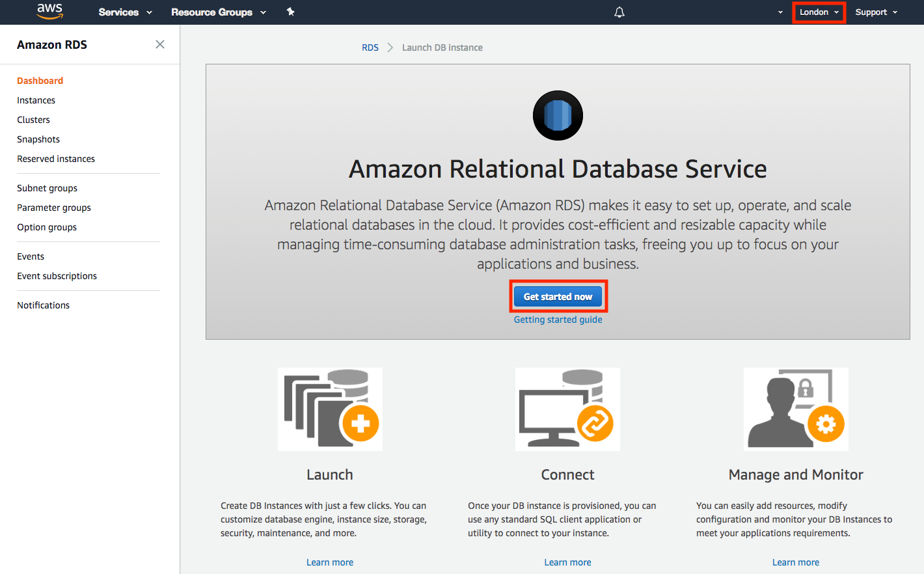Image resolution: width=924 pixels, height=574 pixels.
Task: Close the Amazon RDS sidebar panel
Action: click(x=160, y=44)
